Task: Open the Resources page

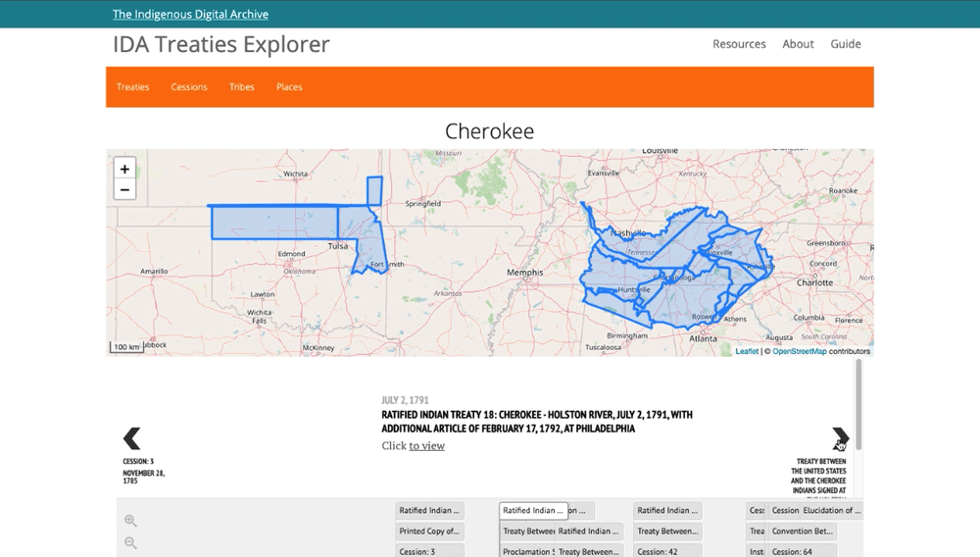Action: pos(739,44)
